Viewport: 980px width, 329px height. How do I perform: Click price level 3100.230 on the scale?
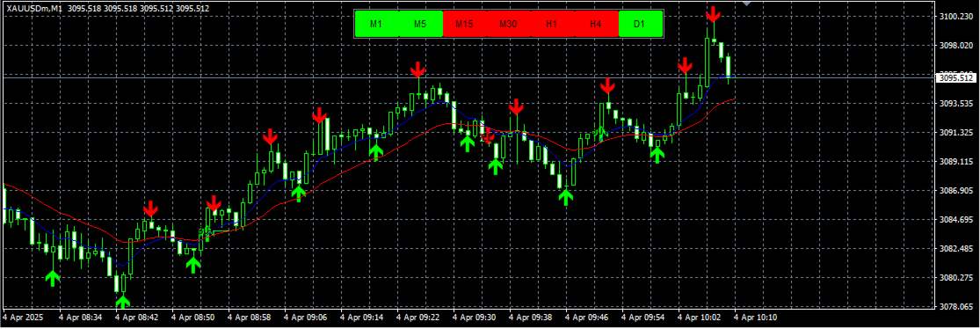click(x=957, y=17)
